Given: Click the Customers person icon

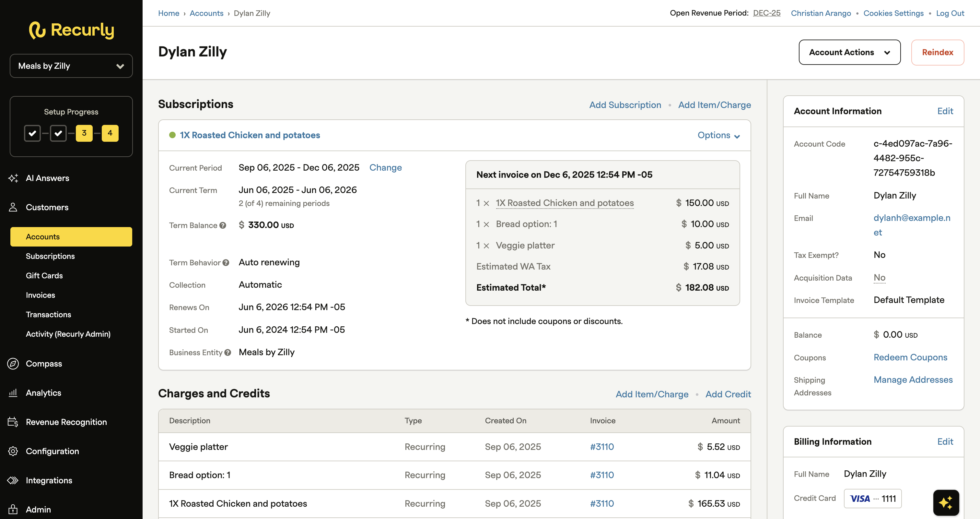Looking at the screenshot, I should click(13, 207).
